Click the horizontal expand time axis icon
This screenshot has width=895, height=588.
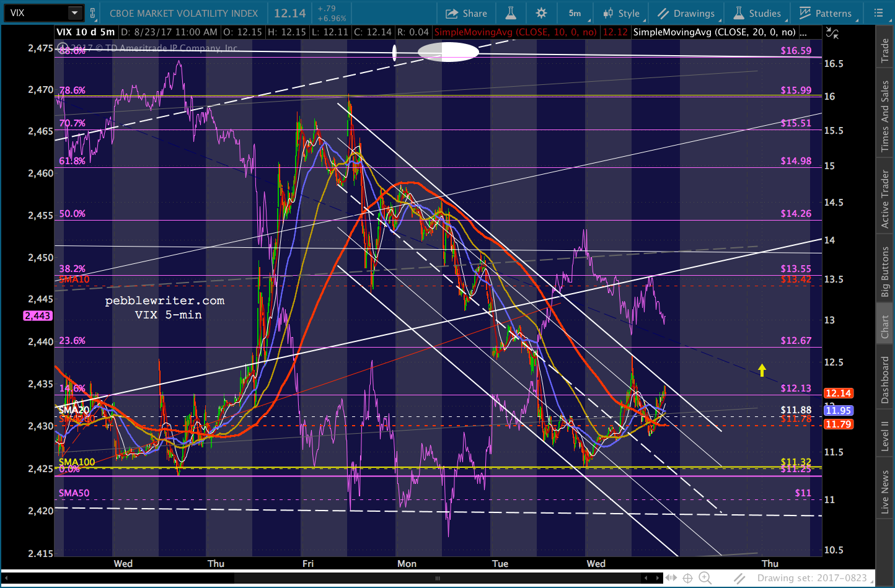click(x=671, y=578)
